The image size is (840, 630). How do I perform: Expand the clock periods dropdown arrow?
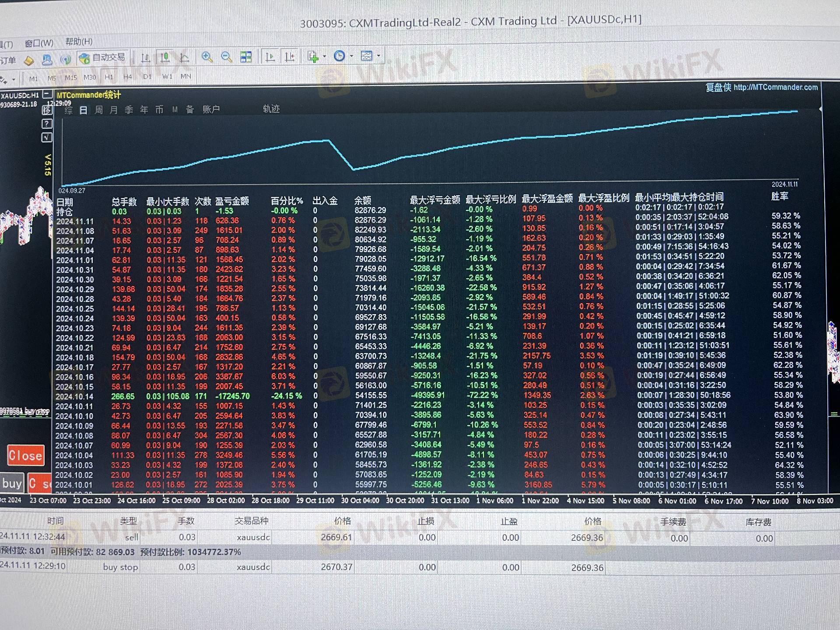(x=351, y=56)
